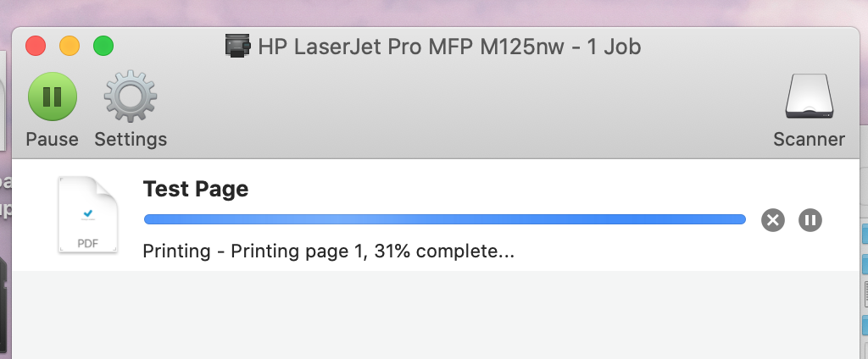
Task: Click the "Settings" label in the toolbar
Action: (131, 140)
